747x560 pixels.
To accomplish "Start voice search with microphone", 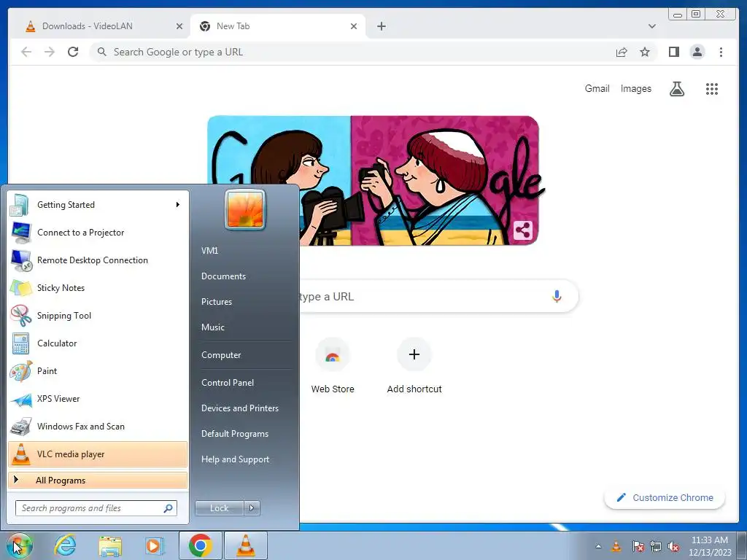I will (557, 296).
